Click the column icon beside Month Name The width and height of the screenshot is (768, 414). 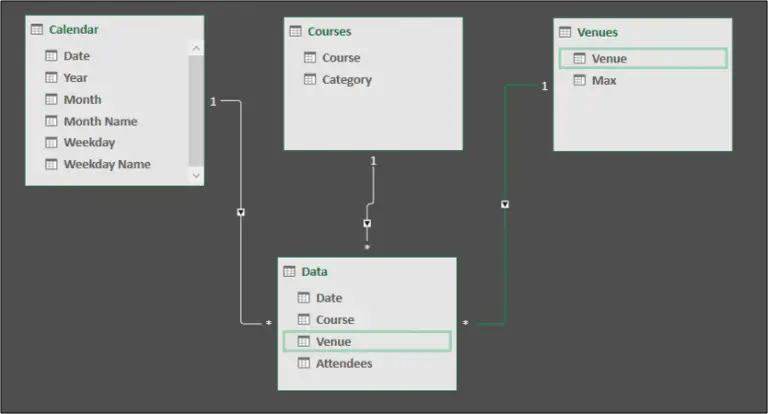[51, 121]
